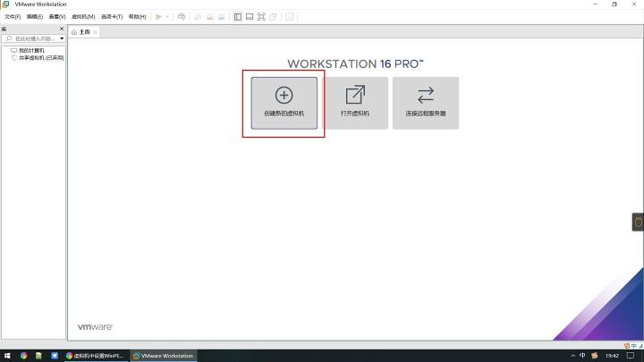Open the 查看(V) menu
The width and height of the screenshot is (644, 362).
[57, 17]
